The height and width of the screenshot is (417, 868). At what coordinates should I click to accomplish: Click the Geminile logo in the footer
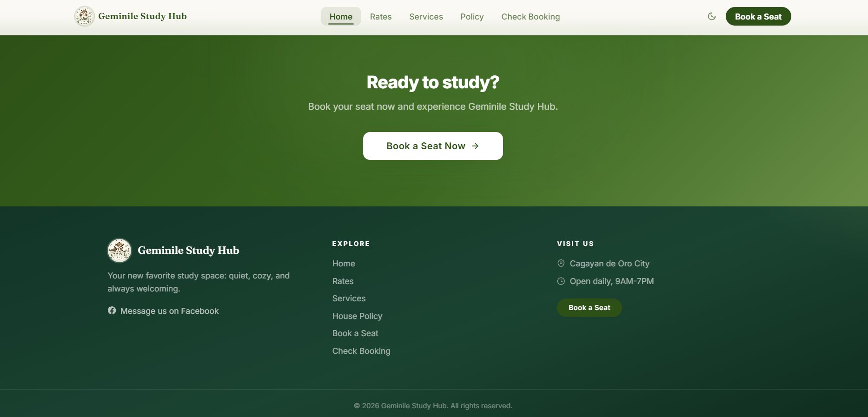pyautogui.click(x=119, y=251)
